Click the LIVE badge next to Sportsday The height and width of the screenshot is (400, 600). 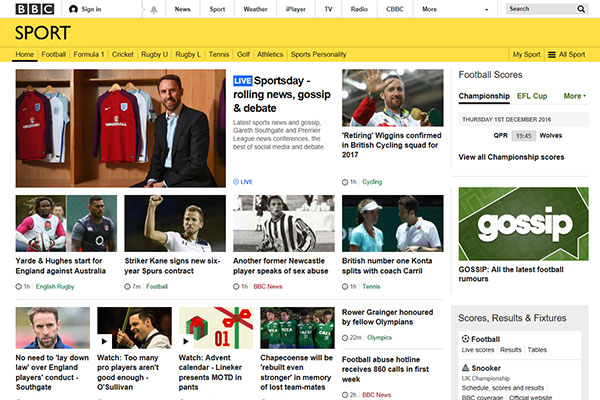(x=243, y=81)
